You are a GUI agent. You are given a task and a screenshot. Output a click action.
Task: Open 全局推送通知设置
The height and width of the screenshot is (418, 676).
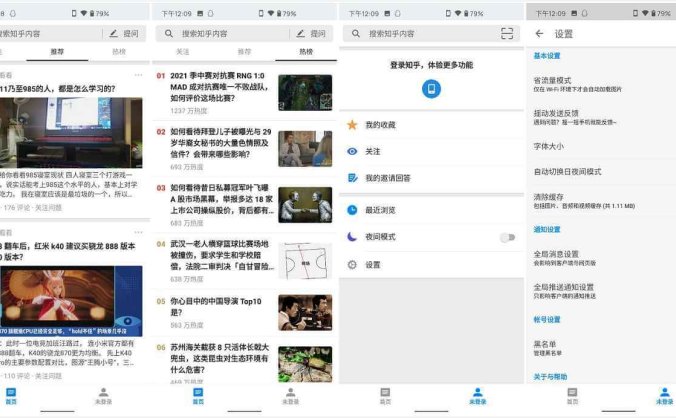tap(601, 291)
